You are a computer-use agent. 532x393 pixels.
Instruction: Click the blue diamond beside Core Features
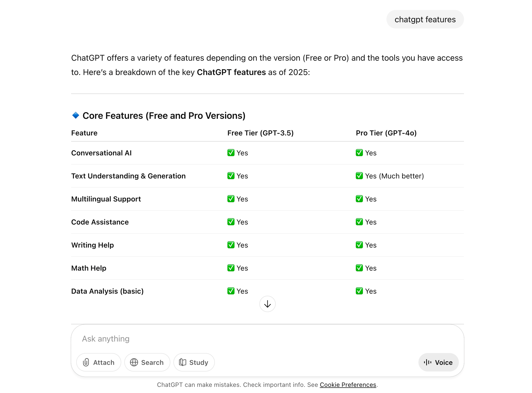click(x=76, y=115)
